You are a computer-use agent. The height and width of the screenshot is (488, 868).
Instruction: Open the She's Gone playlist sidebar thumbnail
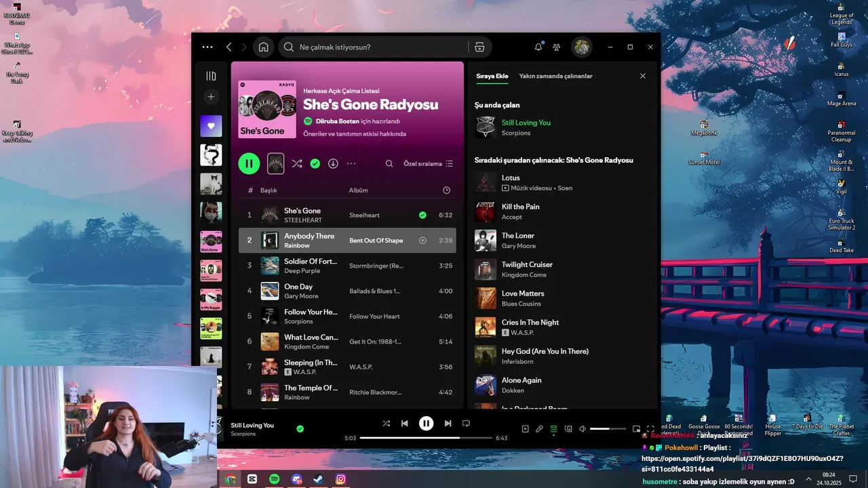(x=211, y=242)
